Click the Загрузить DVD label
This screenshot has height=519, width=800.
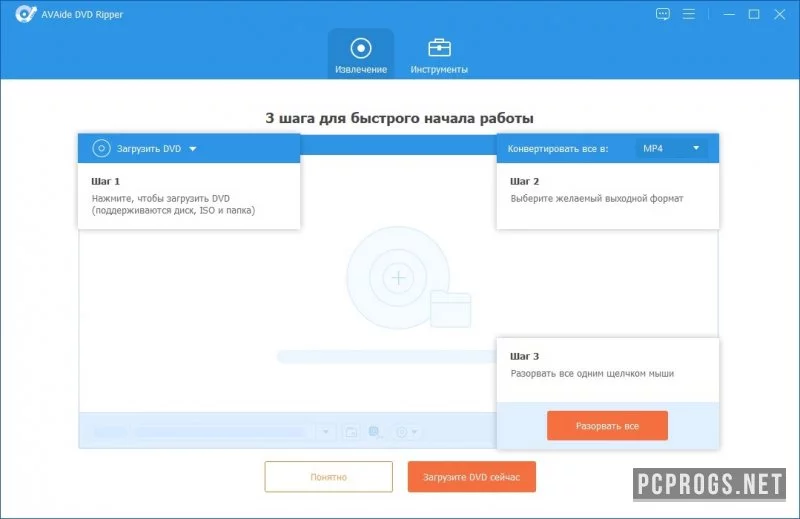[x=149, y=149]
